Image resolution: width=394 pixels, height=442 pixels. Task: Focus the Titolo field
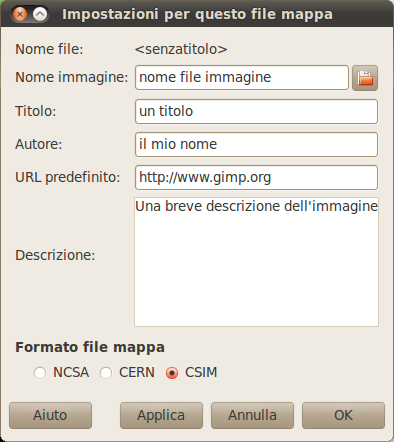tap(256, 111)
